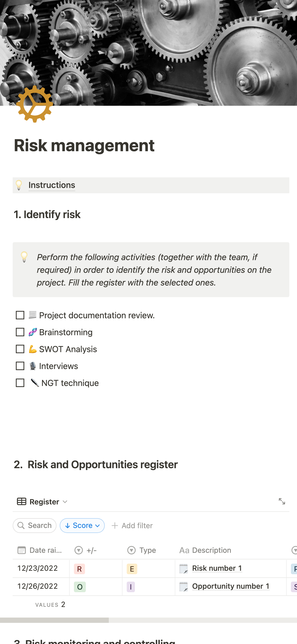Click the calendar icon in Date raised column
The image size is (297, 644).
click(22, 550)
